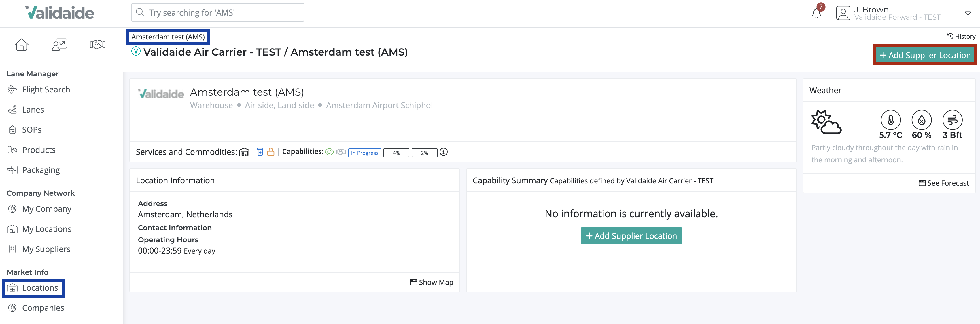Open the History link
Viewport: 980px width, 324px height.
[x=961, y=36]
